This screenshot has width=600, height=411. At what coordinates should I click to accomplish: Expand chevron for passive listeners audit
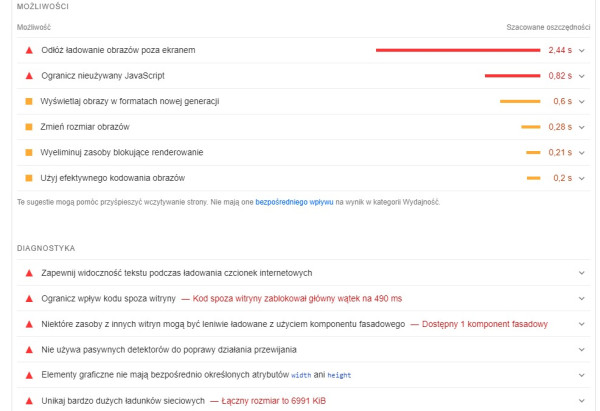click(x=581, y=350)
